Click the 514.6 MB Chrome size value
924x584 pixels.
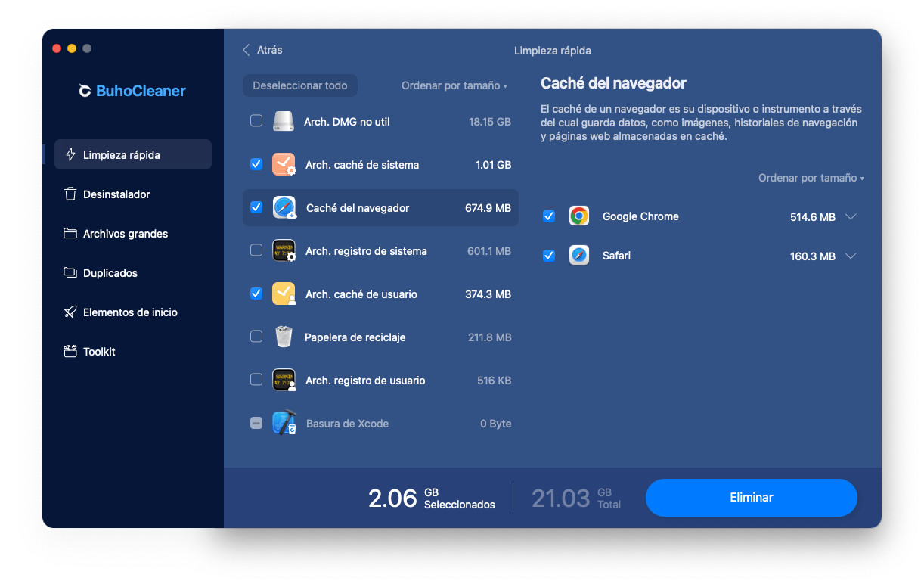813,217
